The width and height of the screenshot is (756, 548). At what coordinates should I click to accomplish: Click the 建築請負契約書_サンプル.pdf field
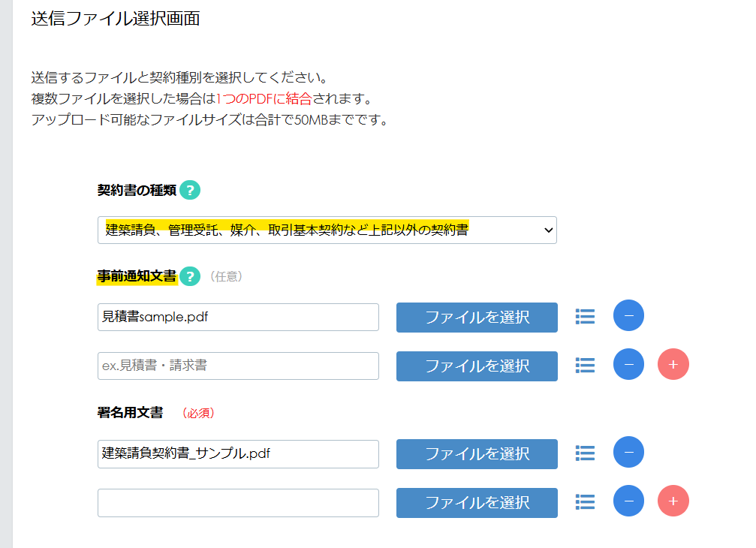tap(238, 454)
